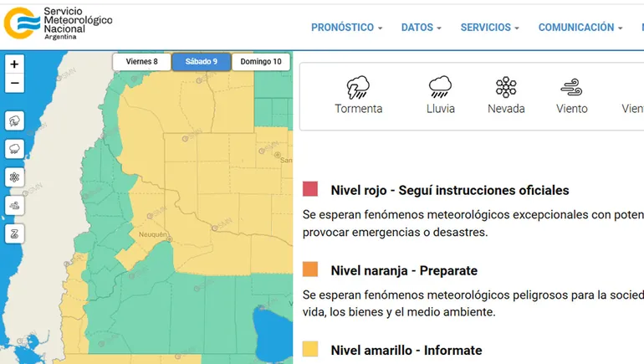Select the storm layer icon in map sidebar
This screenshot has height=364, width=644.
point(14,120)
